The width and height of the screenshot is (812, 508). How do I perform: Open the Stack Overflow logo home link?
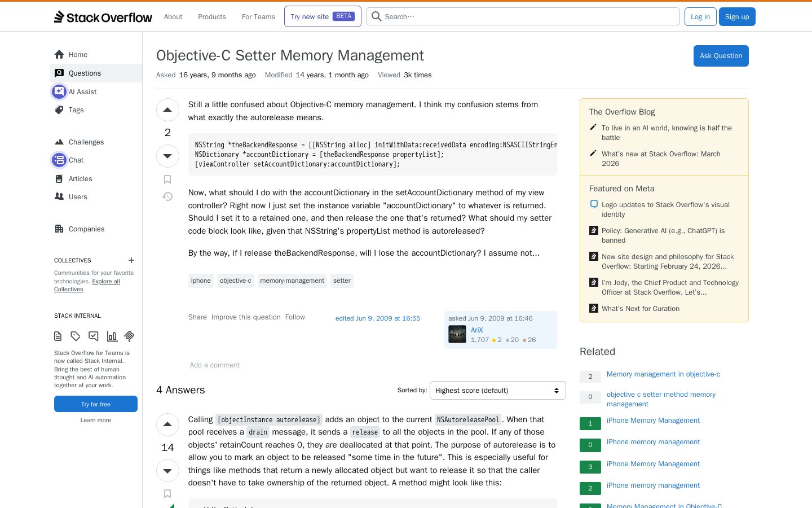tap(103, 17)
